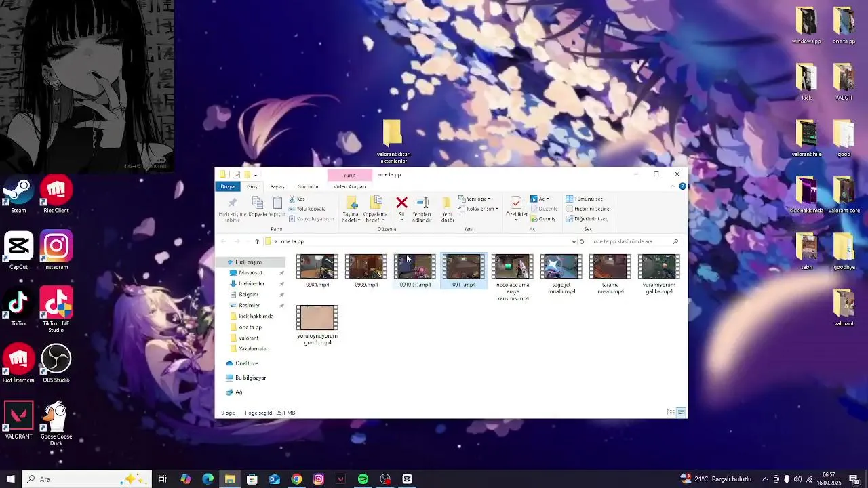868x488 pixels.
Task: Open Google Chrome from the taskbar
Action: (296, 479)
